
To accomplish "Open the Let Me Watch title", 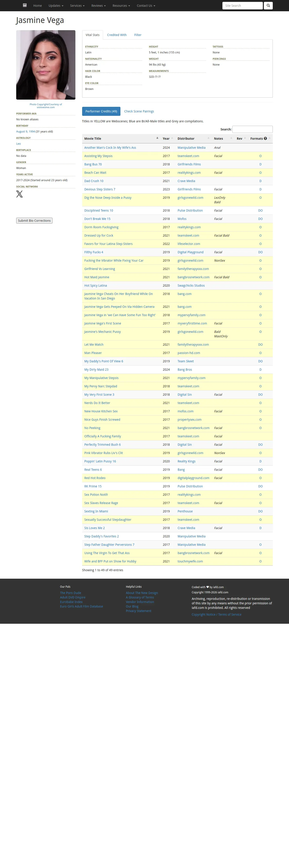I will [x=94, y=344].
